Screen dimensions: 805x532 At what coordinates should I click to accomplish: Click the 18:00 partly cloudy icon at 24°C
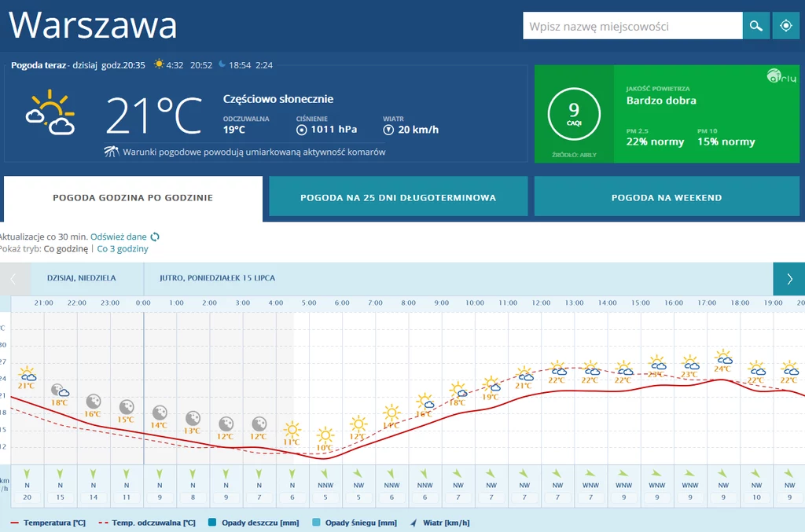click(723, 357)
